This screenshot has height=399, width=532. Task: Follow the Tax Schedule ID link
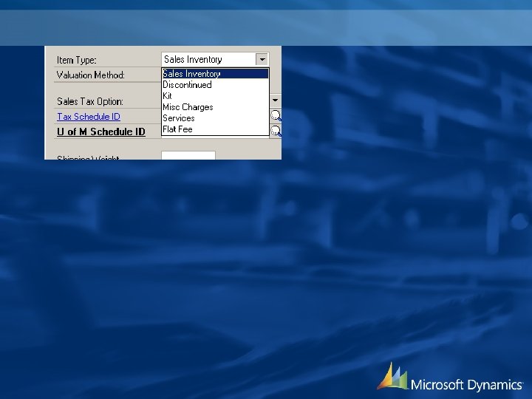[89, 117]
